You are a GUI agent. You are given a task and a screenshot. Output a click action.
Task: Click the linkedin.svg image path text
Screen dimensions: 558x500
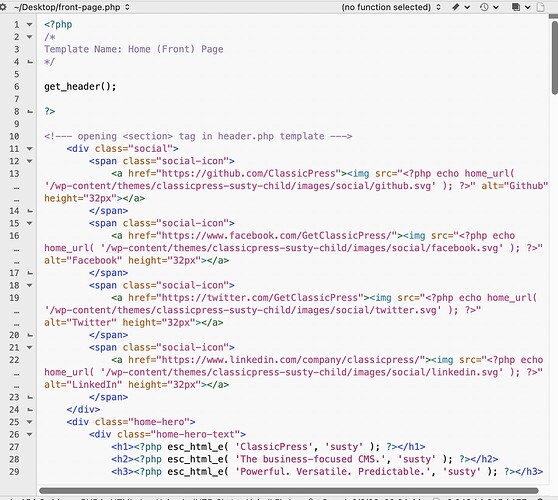[x=302, y=372]
